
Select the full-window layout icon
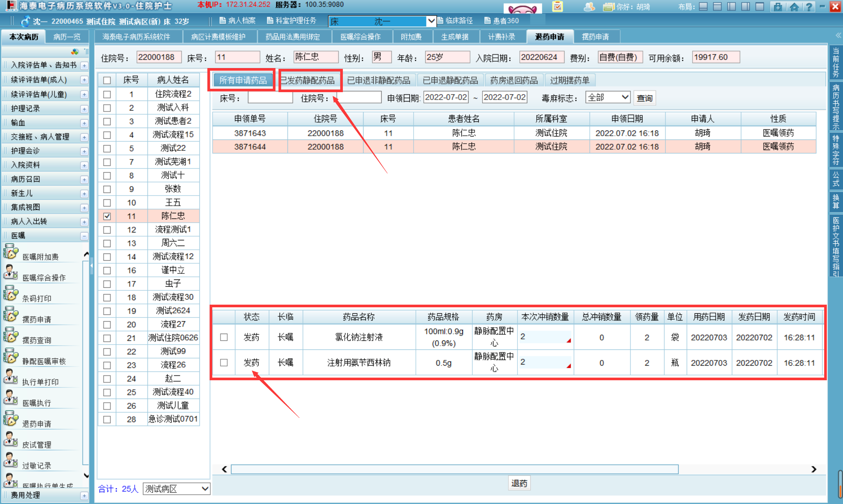point(760,6)
